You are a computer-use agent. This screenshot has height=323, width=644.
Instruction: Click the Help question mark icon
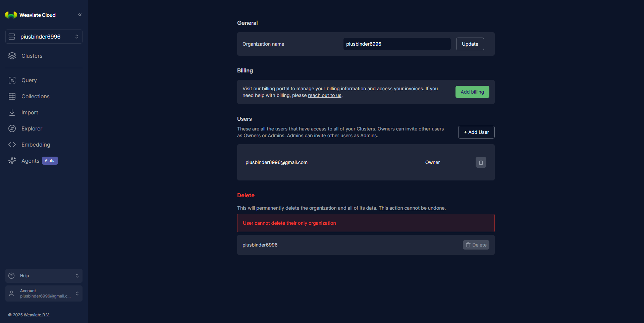11,276
